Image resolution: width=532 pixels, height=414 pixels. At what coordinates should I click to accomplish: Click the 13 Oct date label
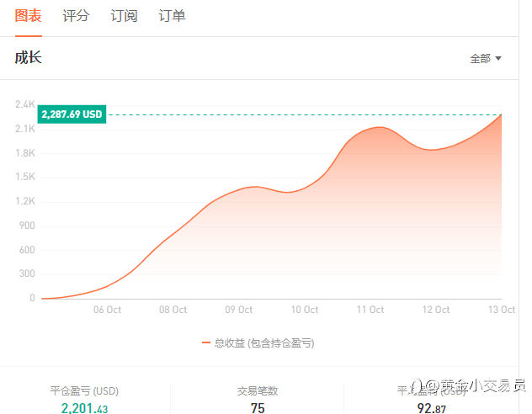click(501, 310)
